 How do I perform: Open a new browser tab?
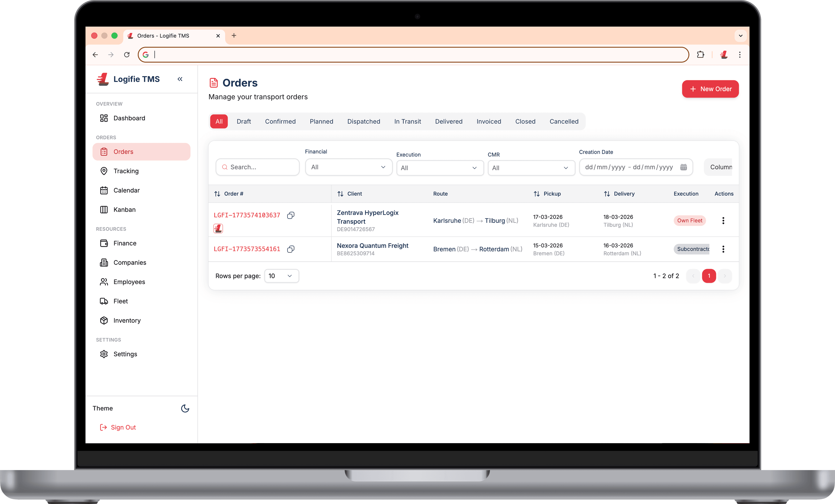point(234,36)
